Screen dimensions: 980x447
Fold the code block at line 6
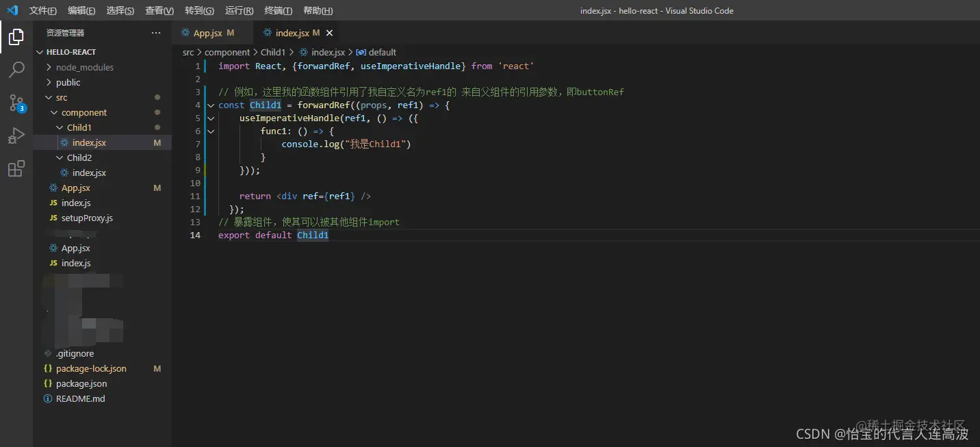[211, 131]
